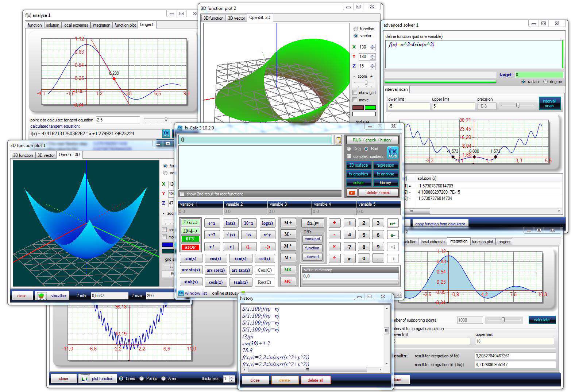
Task: Click the MC memory clear key
Action: pos(287,282)
